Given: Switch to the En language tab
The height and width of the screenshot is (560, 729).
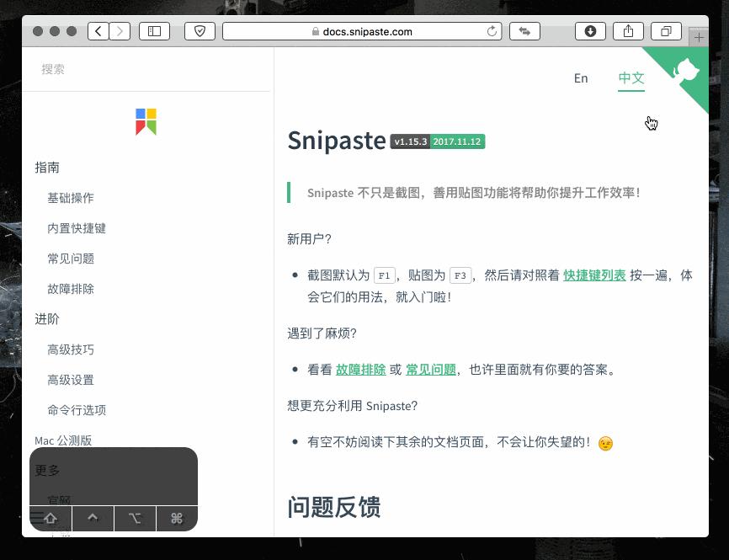Looking at the screenshot, I should pyautogui.click(x=581, y=78).
